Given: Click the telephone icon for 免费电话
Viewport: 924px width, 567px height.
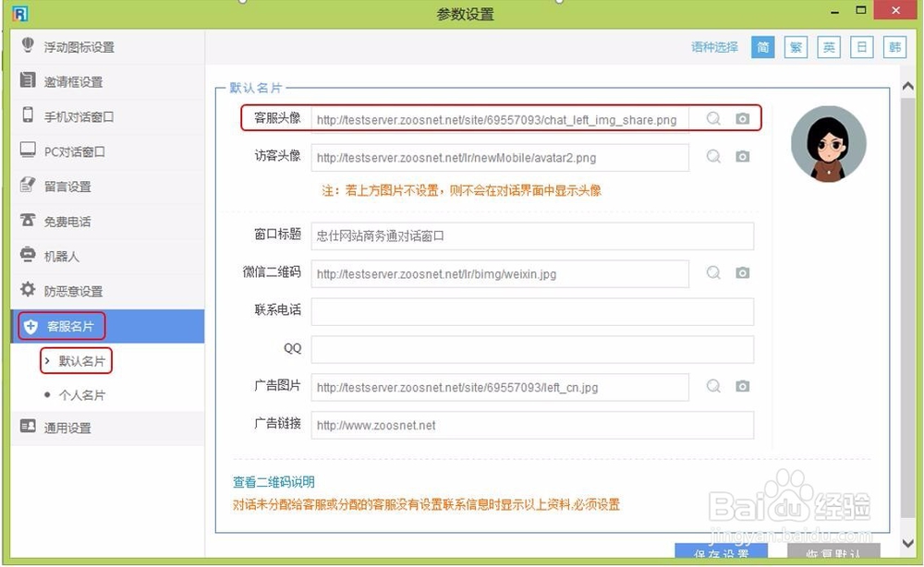Looking at the screenshot, I should tap(28, 220).
